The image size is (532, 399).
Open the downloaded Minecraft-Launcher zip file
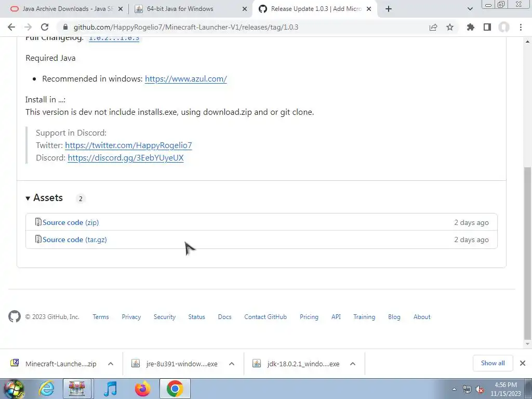click(x=54, y=364)
